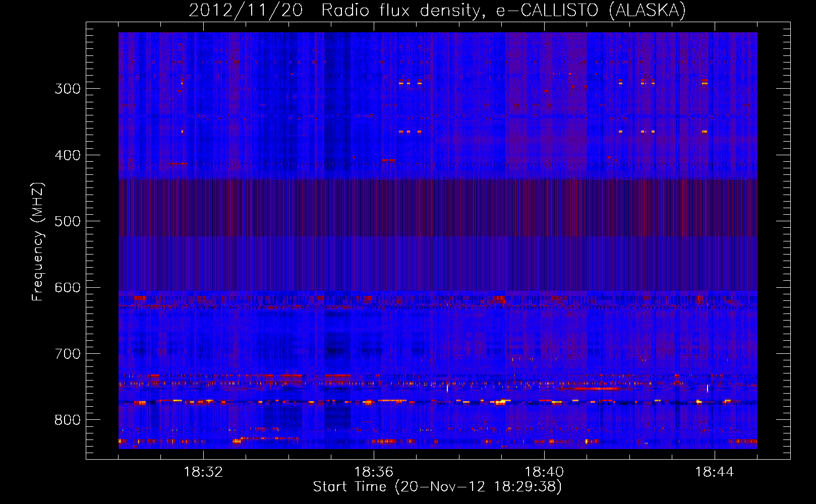Click the 18:44 time tick label
This screenshot has width=816, height=504.
tap(715, 472)
